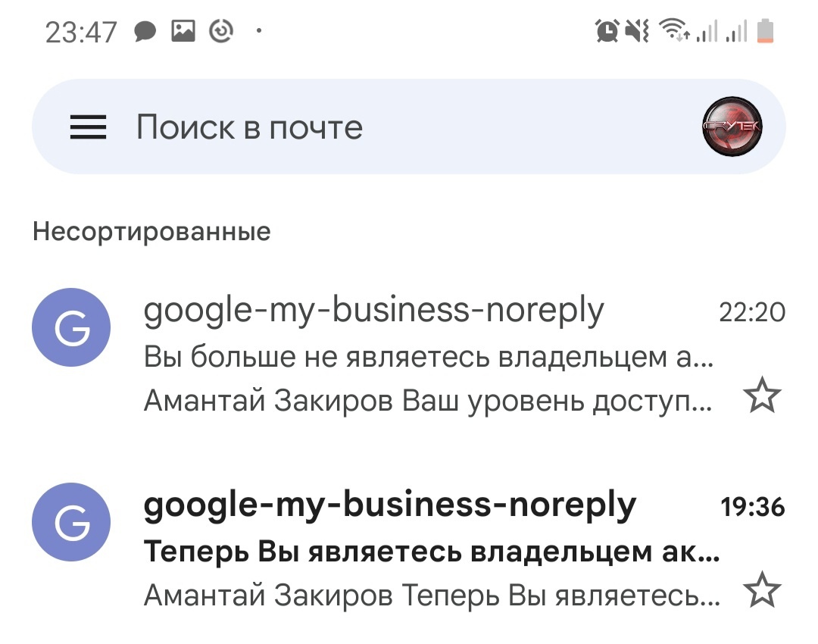This screenshot has width=818, height=644.
Task: Star the 22:20 google-my-business email
Action: coord(761,396)
